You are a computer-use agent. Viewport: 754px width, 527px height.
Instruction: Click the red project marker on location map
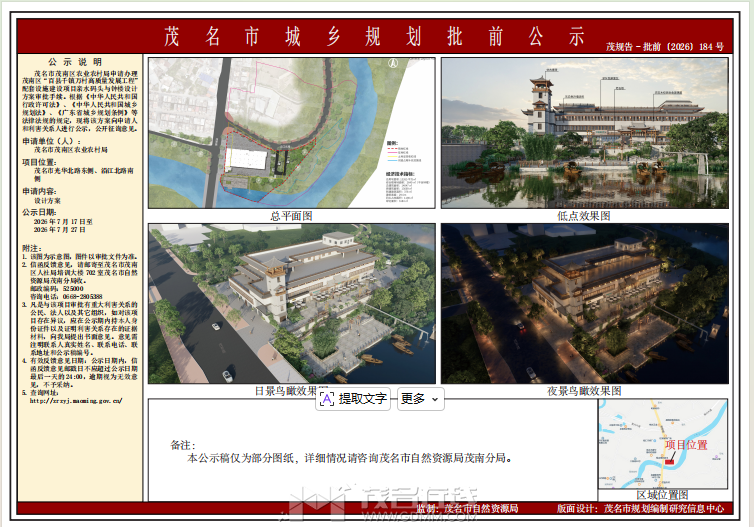coord(669,462)
